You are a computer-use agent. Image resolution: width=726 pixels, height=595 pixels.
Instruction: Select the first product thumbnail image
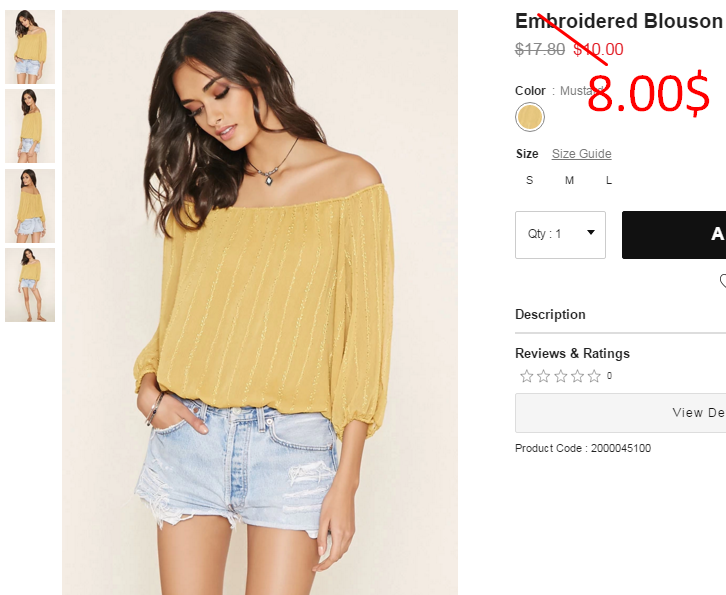tap(30, 47)
